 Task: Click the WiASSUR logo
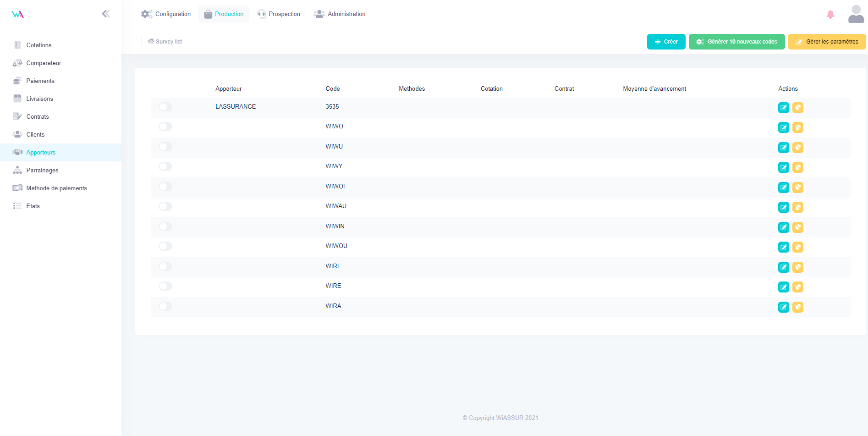tap(17, 14)
